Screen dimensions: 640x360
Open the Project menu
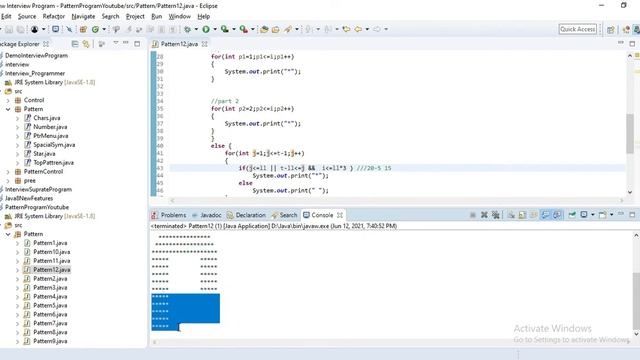click(x=135, y=16)
